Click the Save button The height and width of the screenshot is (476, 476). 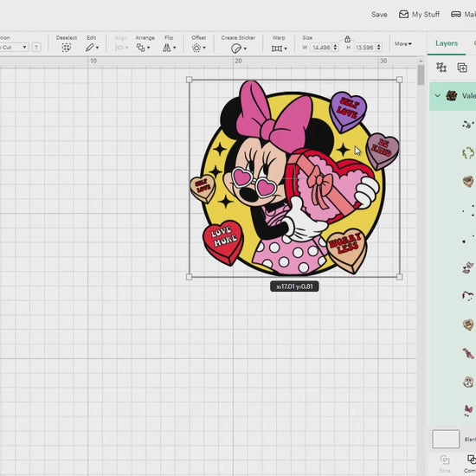click(379, 15)
